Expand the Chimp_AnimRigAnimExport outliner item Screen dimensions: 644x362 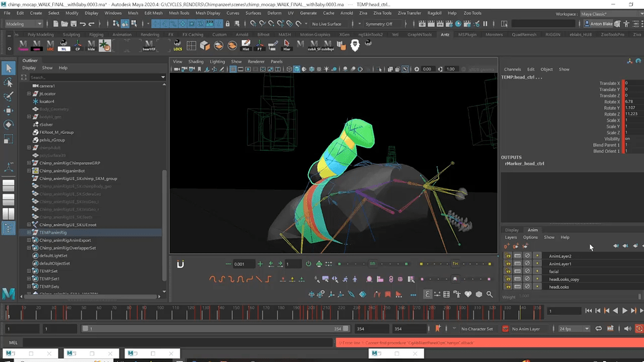28,240
